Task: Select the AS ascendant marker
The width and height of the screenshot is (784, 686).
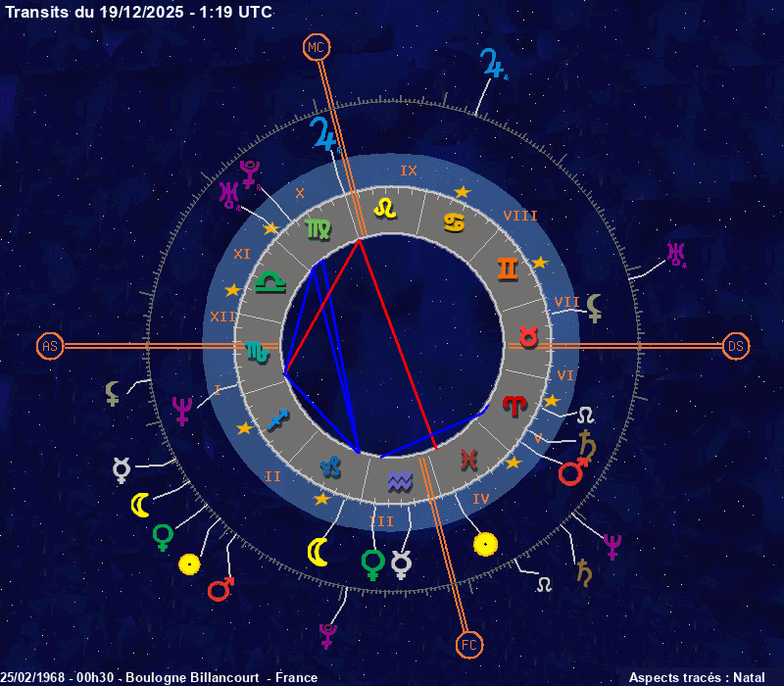Action: click(50, 346)
